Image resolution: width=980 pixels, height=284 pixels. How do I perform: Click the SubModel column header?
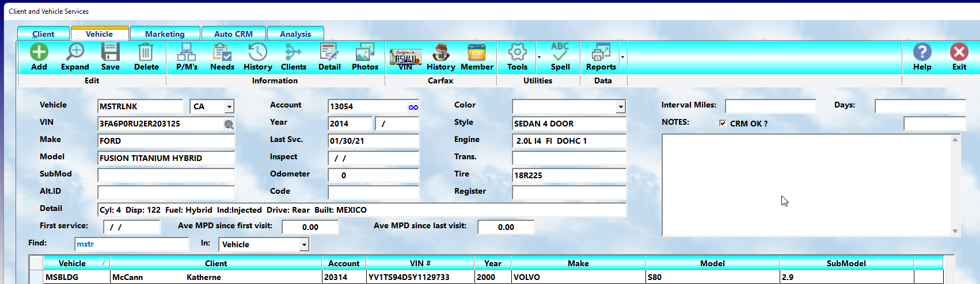(846, 263)
